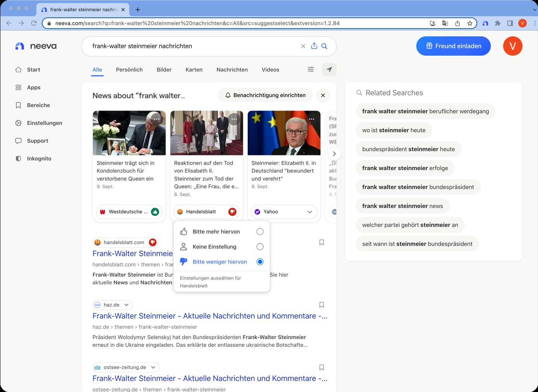
Task: Expand the Yahoo source preference dropdown
Action: [x=310, y=212]
